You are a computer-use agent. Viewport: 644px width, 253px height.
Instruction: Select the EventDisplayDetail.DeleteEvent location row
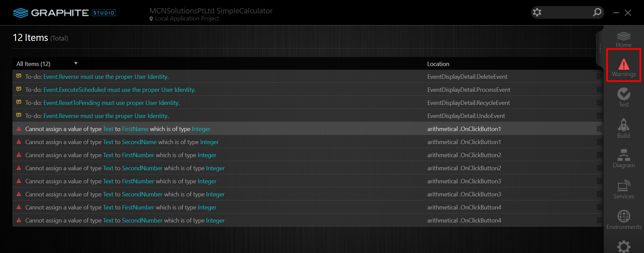point(467,77)
